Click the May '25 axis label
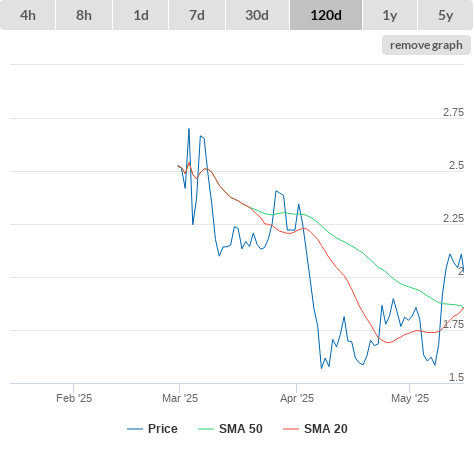 tap(410, 398)
